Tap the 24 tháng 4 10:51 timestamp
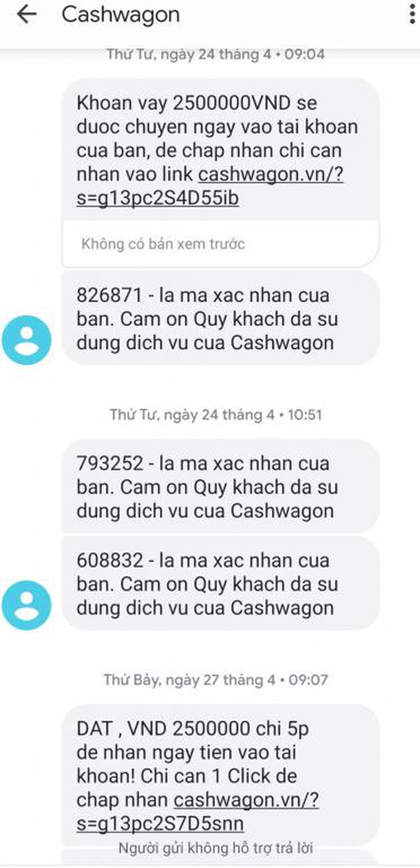The width and height of the screenshot is (420, 868). 216,414
